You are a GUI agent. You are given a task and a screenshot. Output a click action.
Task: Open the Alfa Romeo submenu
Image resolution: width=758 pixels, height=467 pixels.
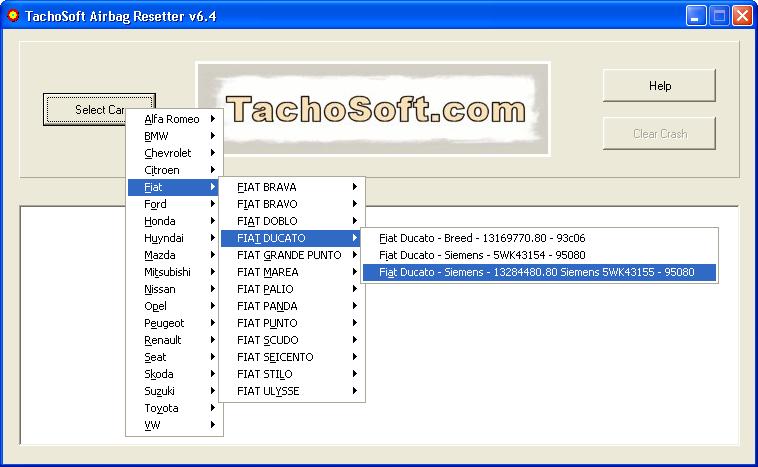[173, 119]
